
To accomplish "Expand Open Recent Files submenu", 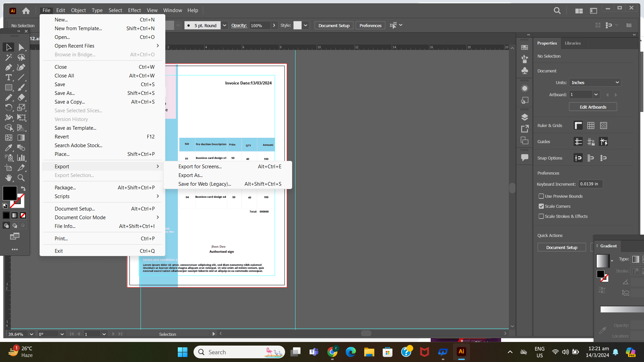I will pyautogui.click(x=102, y=46).
